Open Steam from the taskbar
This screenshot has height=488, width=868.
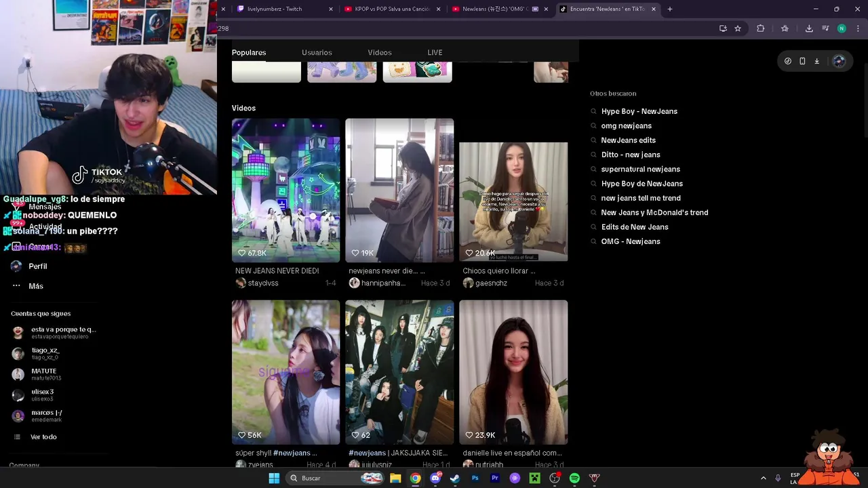[455, 478]
